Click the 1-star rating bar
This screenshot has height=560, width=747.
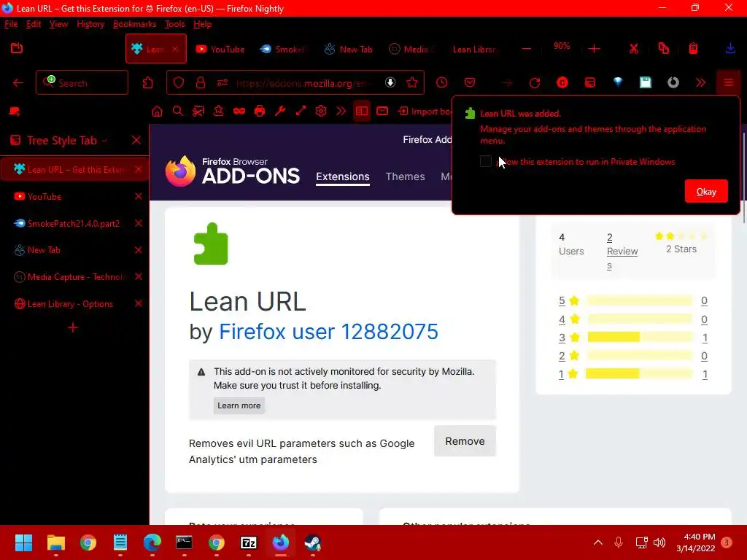pos(638,374)
